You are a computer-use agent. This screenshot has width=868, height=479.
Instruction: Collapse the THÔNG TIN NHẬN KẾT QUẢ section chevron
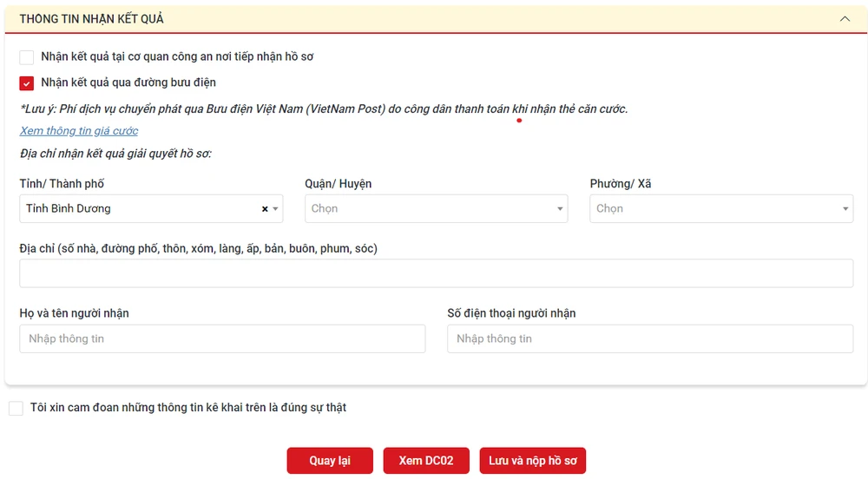(844, 18)
